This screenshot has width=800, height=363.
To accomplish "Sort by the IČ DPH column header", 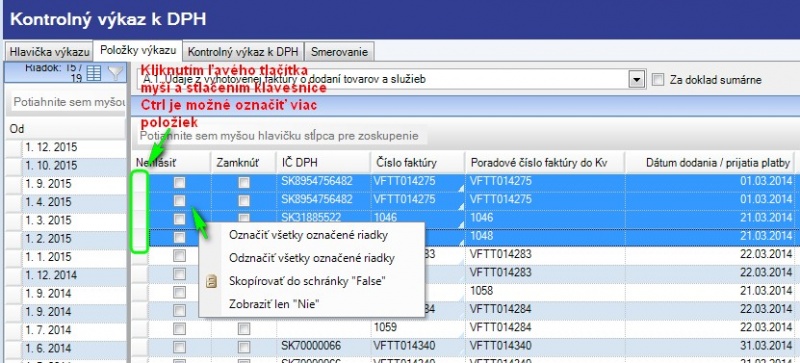I will tap(324, 162).
